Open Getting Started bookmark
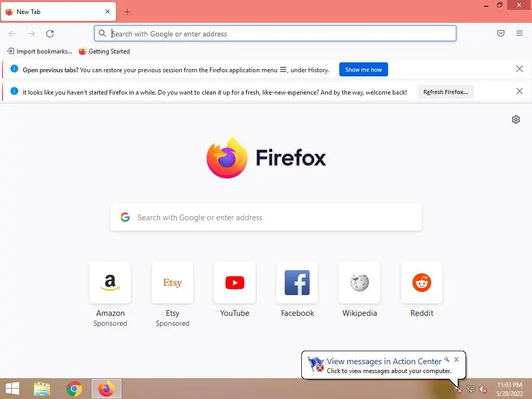 [104, 51]
